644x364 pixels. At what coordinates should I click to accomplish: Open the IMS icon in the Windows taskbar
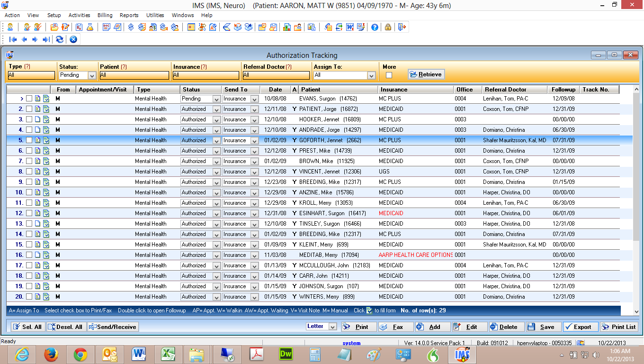pos(462,354)
